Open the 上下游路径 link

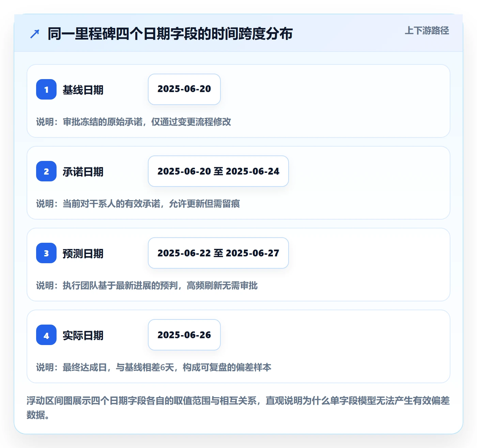[x=427, y=31]
